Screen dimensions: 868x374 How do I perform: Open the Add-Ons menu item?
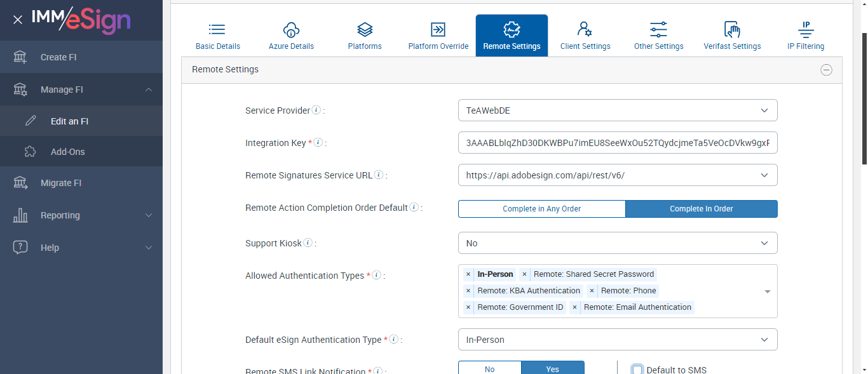(x=81, y=152)
